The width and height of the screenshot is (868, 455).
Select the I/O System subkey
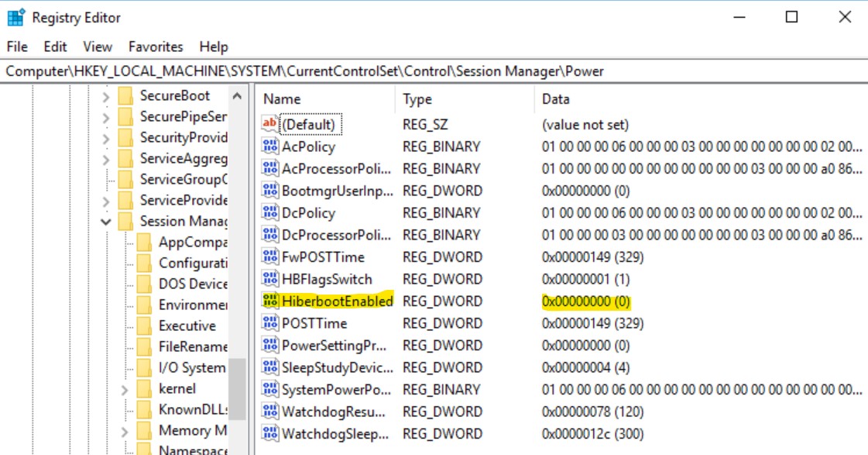pyautogui.click(x=191, y=367)
